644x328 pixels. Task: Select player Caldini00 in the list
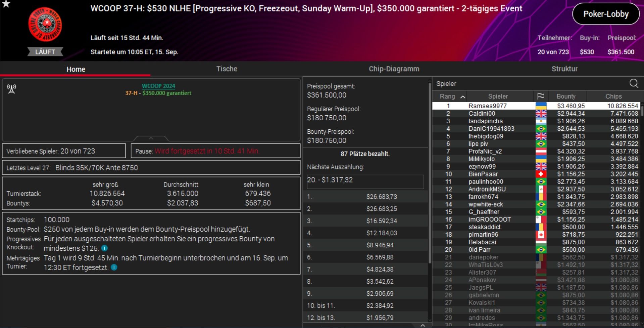482,114
